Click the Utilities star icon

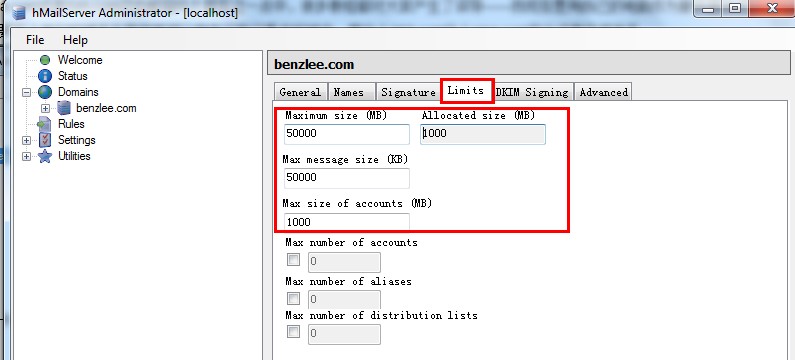tap(45, 156)
